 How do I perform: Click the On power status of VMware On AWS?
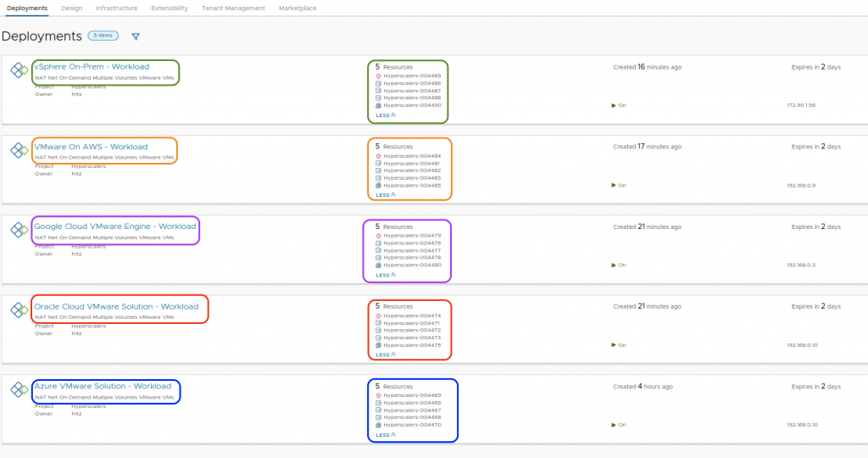619,186
